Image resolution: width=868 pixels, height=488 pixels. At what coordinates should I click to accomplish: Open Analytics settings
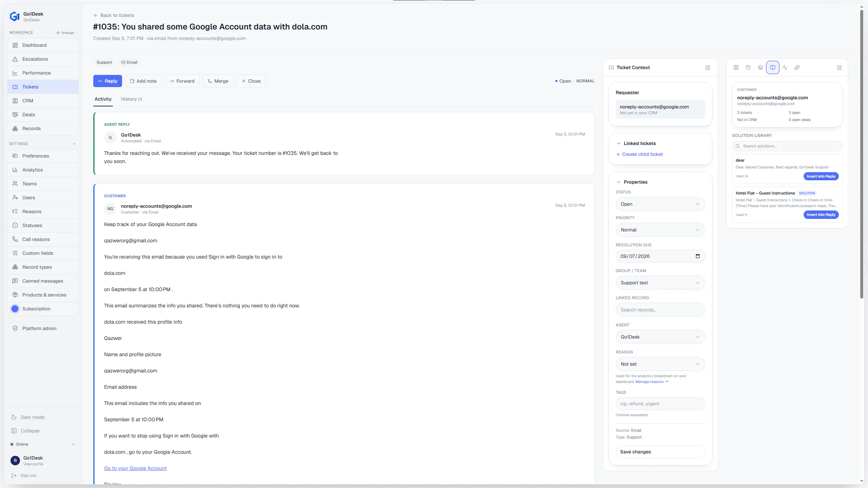pos(43,170)
